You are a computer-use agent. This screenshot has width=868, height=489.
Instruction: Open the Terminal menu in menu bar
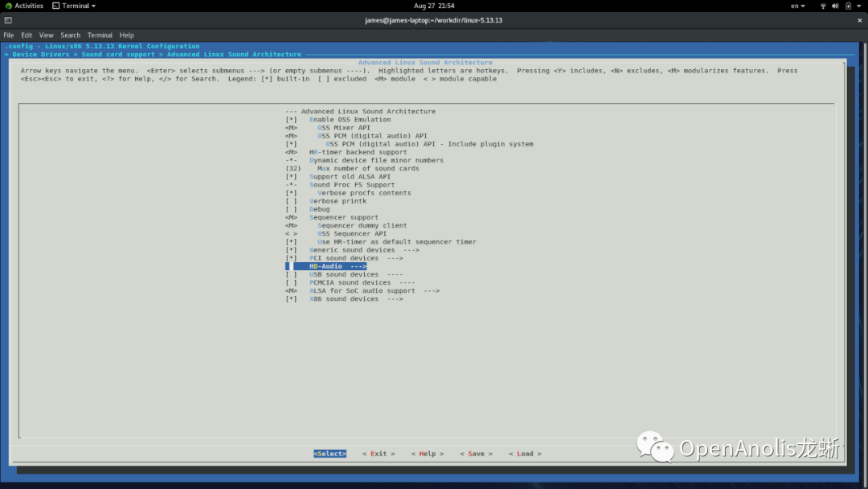pyautogui.click(x=100, y=35)
